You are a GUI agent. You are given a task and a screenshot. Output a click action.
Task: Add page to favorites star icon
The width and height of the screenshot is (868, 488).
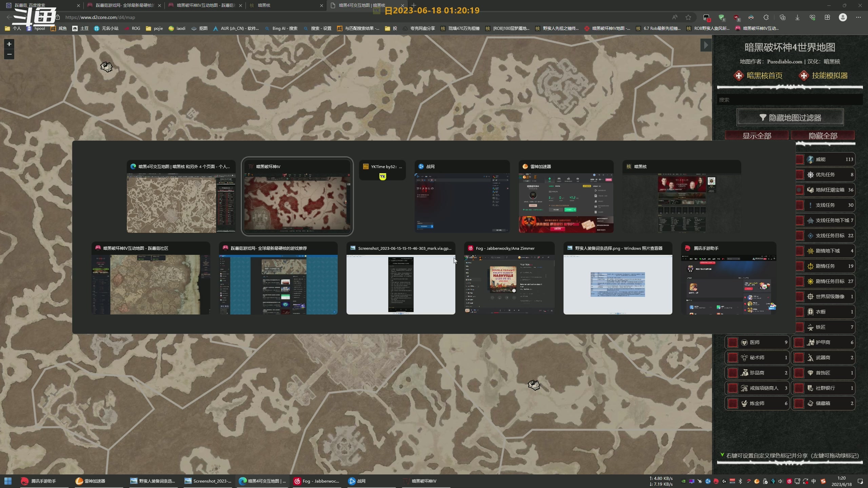pyautogui.click(x=688, y=17)
